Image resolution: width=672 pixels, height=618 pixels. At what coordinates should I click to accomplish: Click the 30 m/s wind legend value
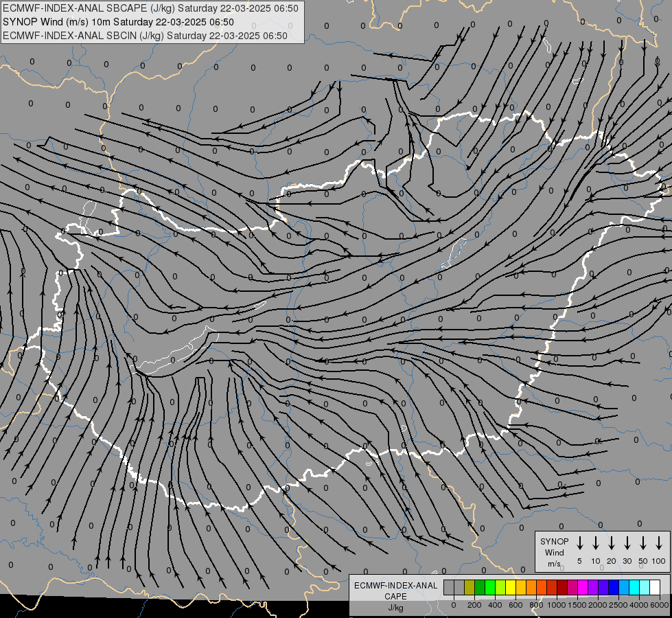(x=627, y=561)
